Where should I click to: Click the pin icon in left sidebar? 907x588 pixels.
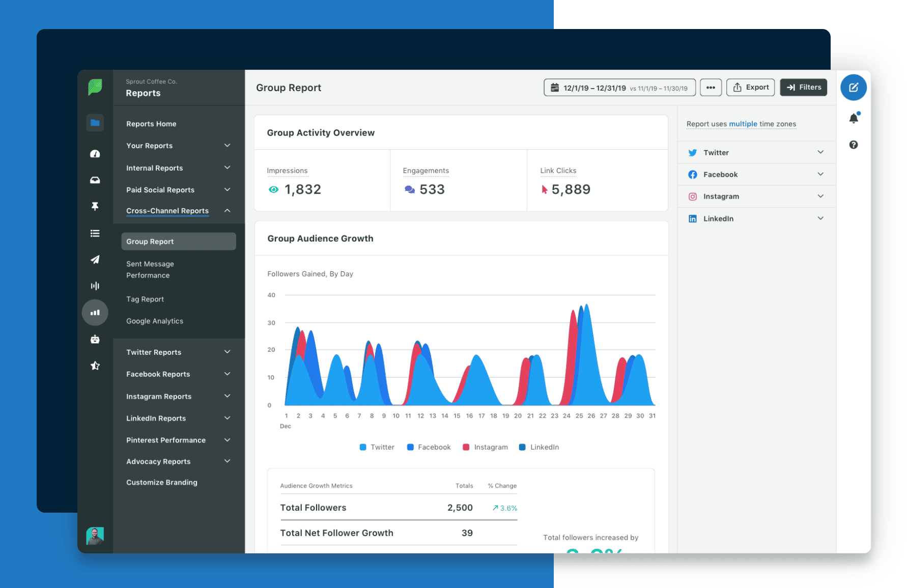click(95, 206)
